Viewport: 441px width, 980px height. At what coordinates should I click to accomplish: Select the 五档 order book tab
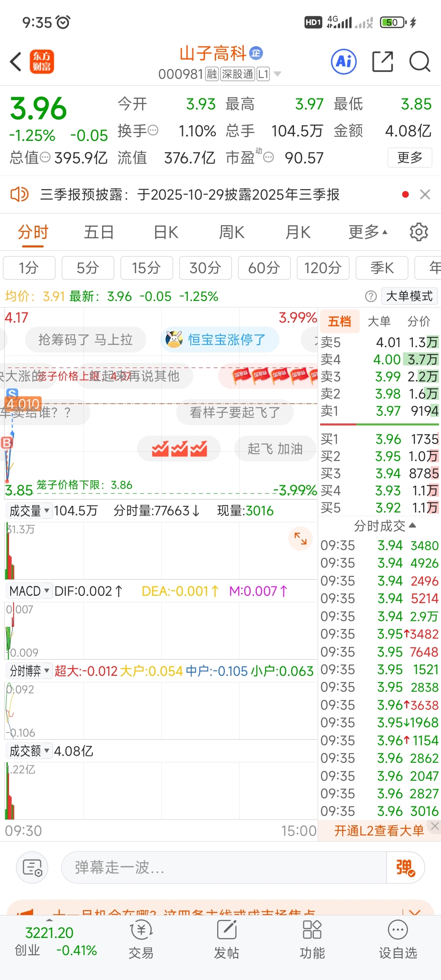(340, 321)
